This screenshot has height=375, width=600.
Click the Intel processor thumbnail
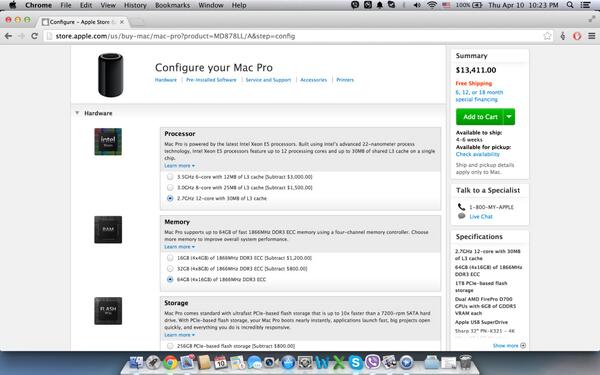(x=108, y=142)
